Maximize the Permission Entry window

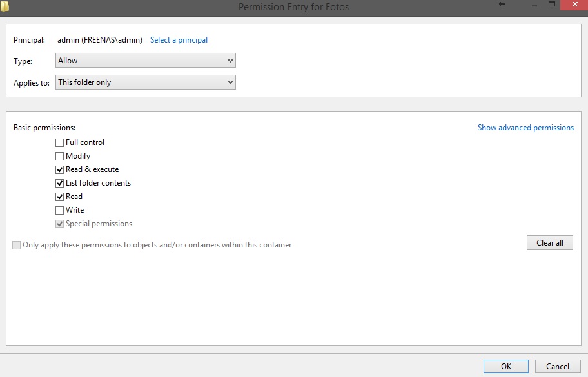(552, 4)
